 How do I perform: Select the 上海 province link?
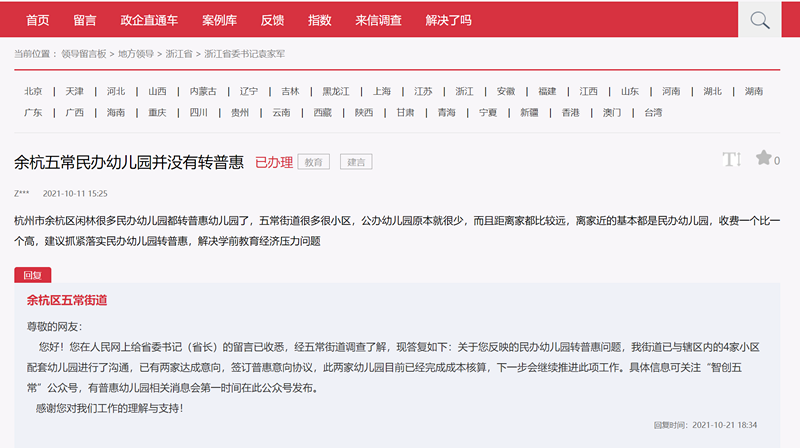click(382, 91)
